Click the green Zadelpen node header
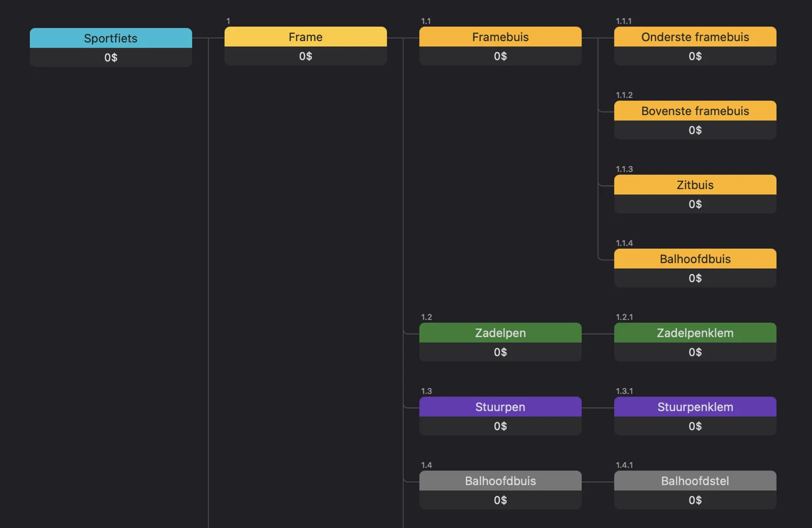 coord(500,333)
